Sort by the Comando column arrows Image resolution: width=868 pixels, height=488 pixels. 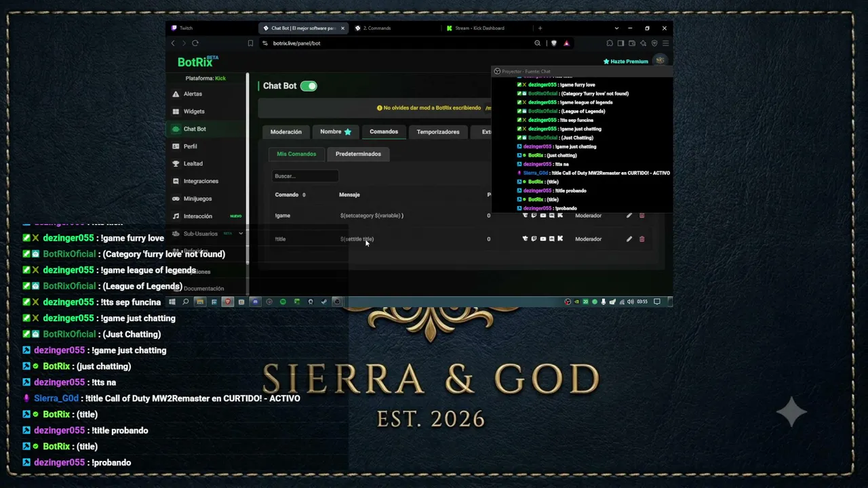click(x=304, y=195)
